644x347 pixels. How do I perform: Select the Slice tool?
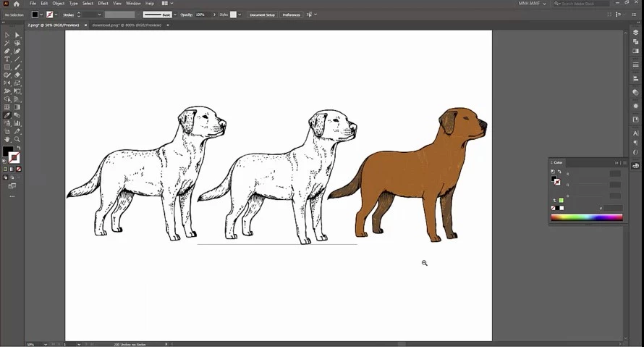(17, 132)
